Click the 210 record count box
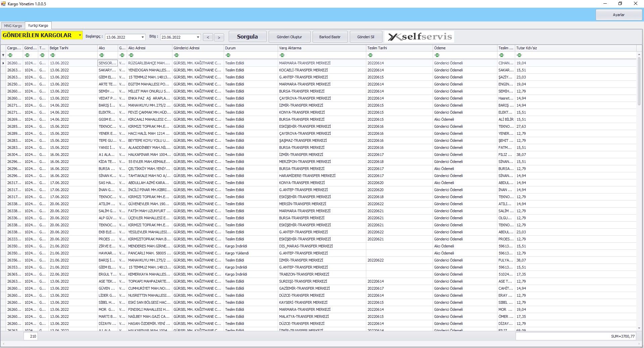 pos(31,336)
